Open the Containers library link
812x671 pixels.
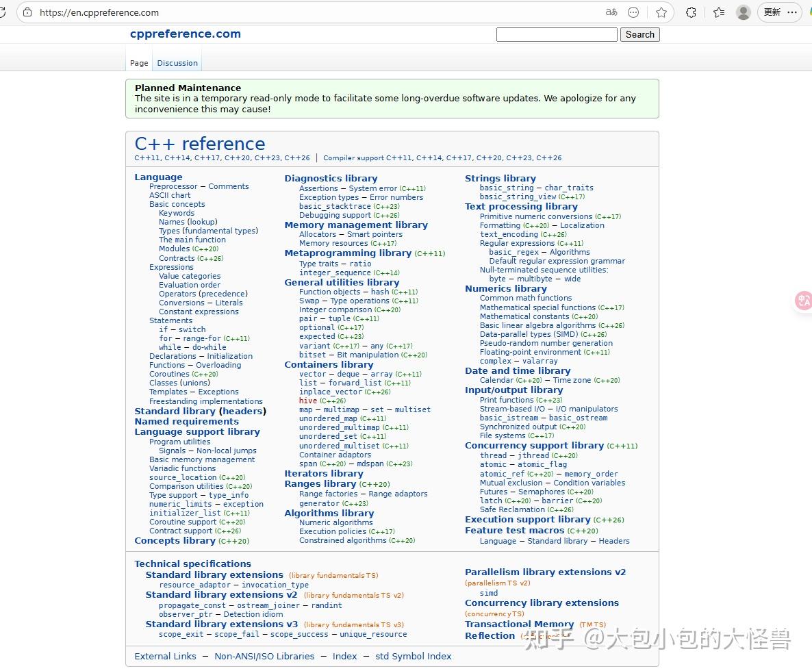click(x=329, y=364)
